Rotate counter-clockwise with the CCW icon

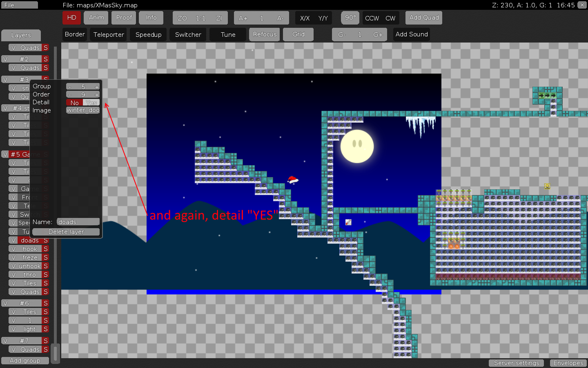tap(372, 18)
